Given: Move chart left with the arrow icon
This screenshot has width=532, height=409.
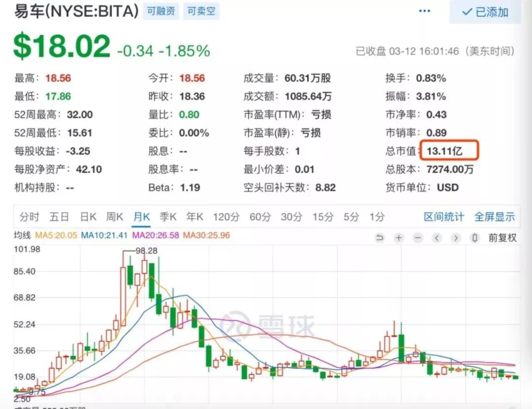Looking at the screenshot, I should pyautogui.click(x=436, y=238).
